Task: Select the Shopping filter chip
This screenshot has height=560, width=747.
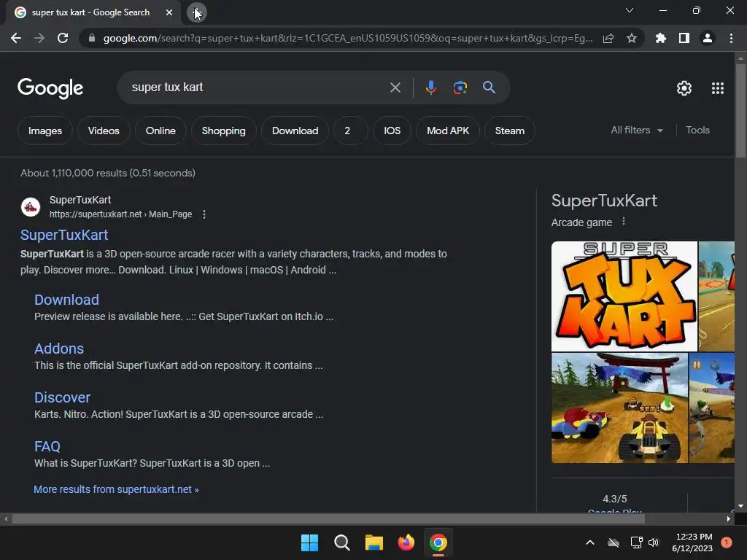Action: pos(223,131)
